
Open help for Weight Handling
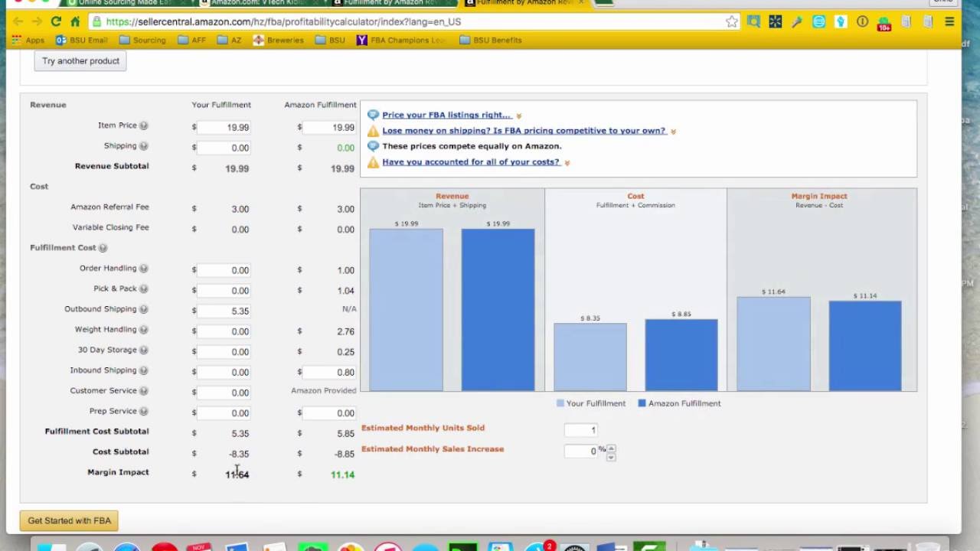[x=144, y=330]
